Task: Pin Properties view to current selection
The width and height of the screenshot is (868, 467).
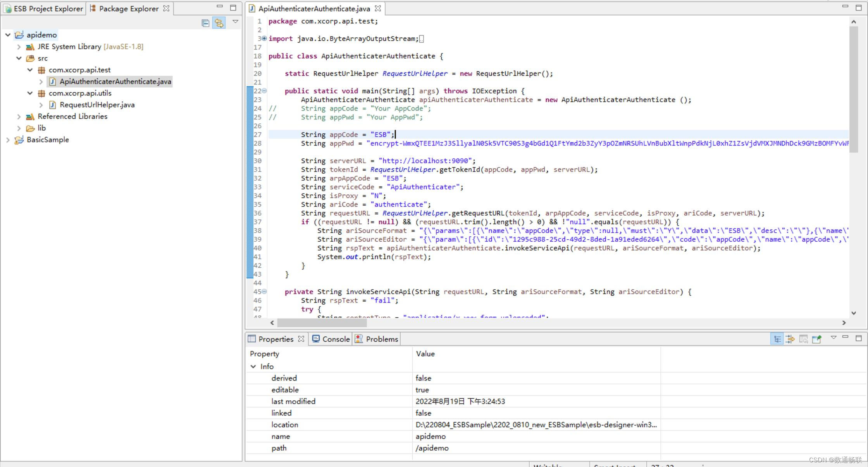Action: 817,339
